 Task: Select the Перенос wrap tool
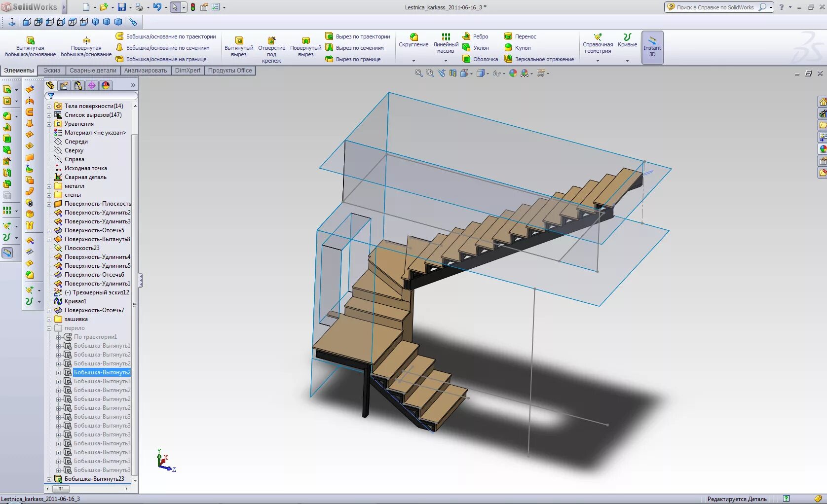(520, 36)
